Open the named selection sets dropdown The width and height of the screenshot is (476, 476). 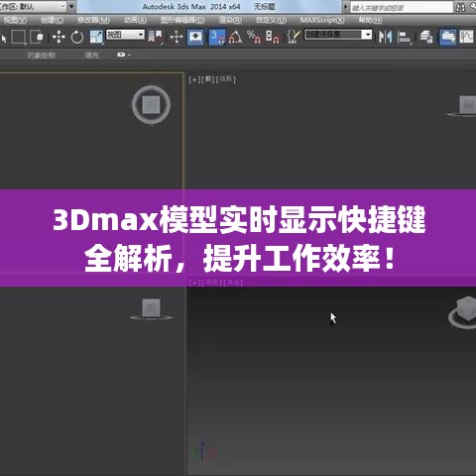(338, 35)
